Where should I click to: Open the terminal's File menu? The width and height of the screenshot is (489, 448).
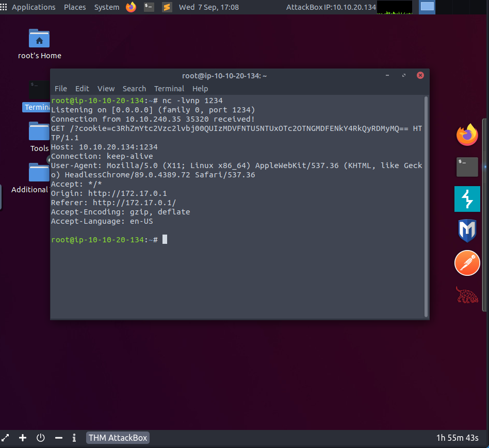60,89
